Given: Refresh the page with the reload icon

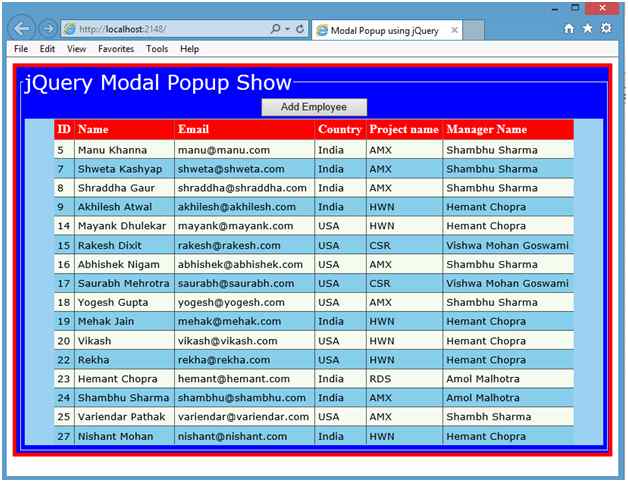Looking at the screenshot, I should point(300,29).
